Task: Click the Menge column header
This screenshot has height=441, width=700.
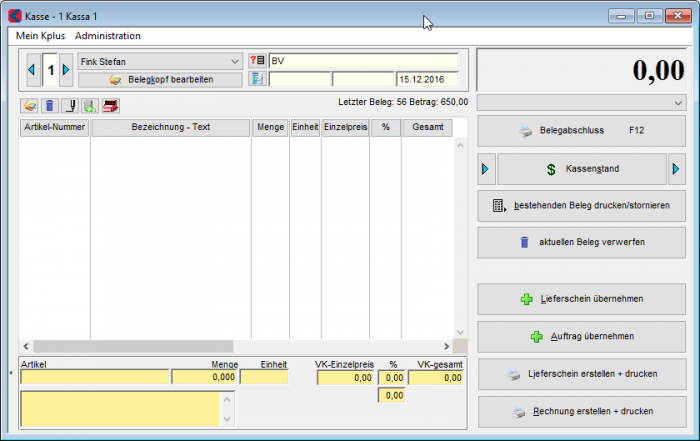Action: (270, 127)
